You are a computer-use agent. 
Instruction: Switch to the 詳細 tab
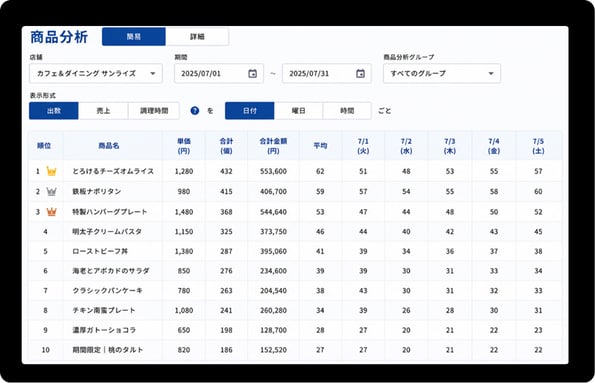pyautogui.click(x=197, y=36)
